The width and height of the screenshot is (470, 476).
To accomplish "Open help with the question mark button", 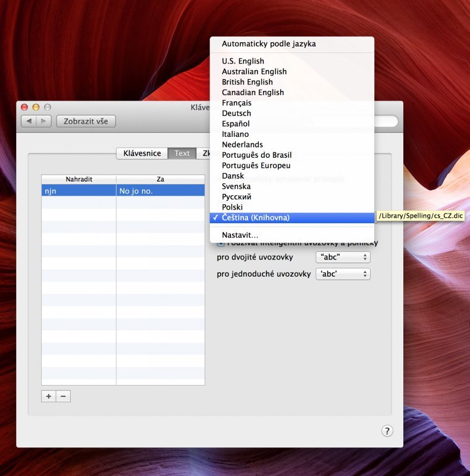I will (387, 431).
